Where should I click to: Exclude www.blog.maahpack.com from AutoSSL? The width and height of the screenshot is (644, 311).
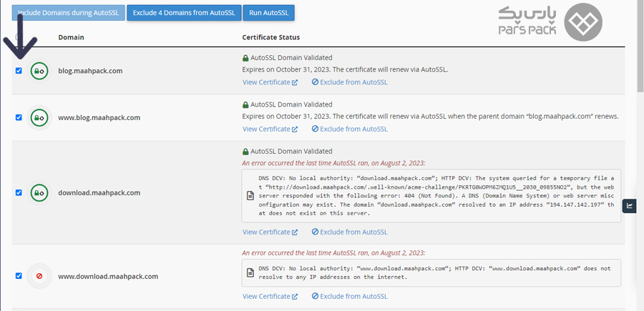click(x=349, y=129)
